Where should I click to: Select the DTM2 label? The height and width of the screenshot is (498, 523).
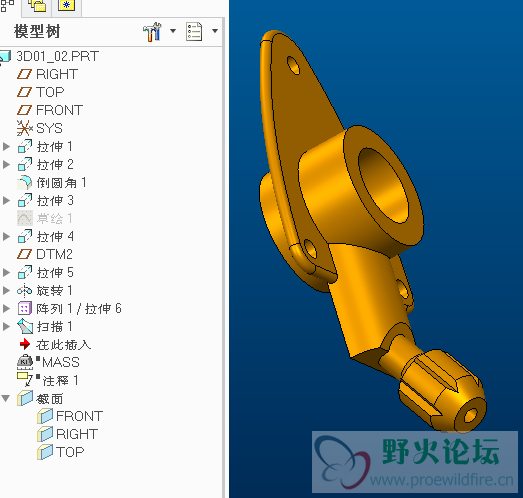pyautogui.click(x=54, y=255)
